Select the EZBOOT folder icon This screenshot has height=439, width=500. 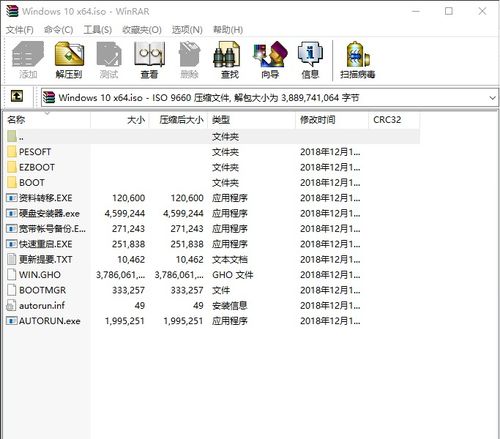(12, 167)
